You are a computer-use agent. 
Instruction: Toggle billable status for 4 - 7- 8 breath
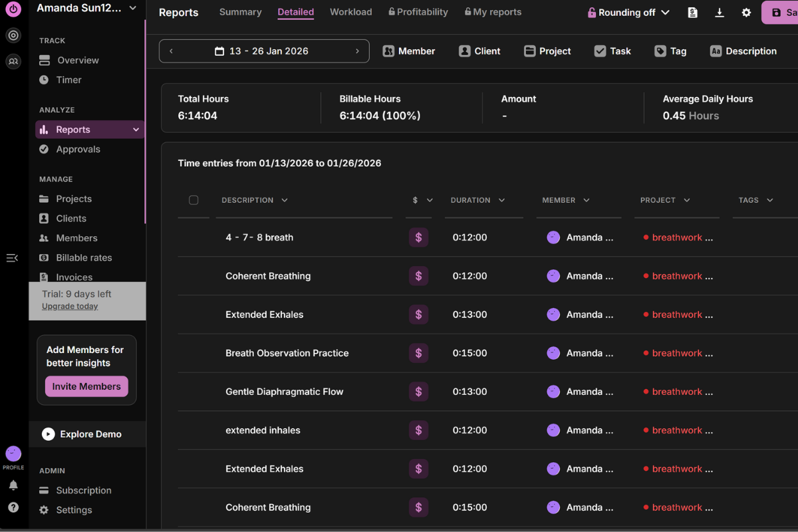coord(418,237)
